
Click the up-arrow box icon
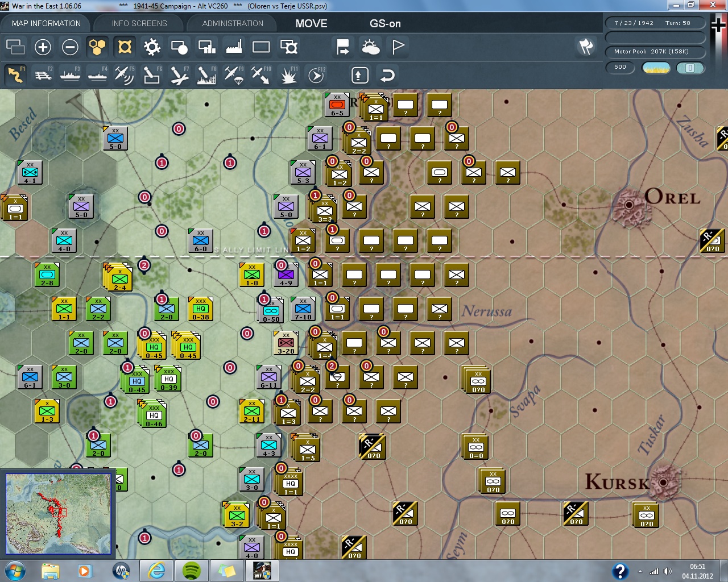pos(360,75)
